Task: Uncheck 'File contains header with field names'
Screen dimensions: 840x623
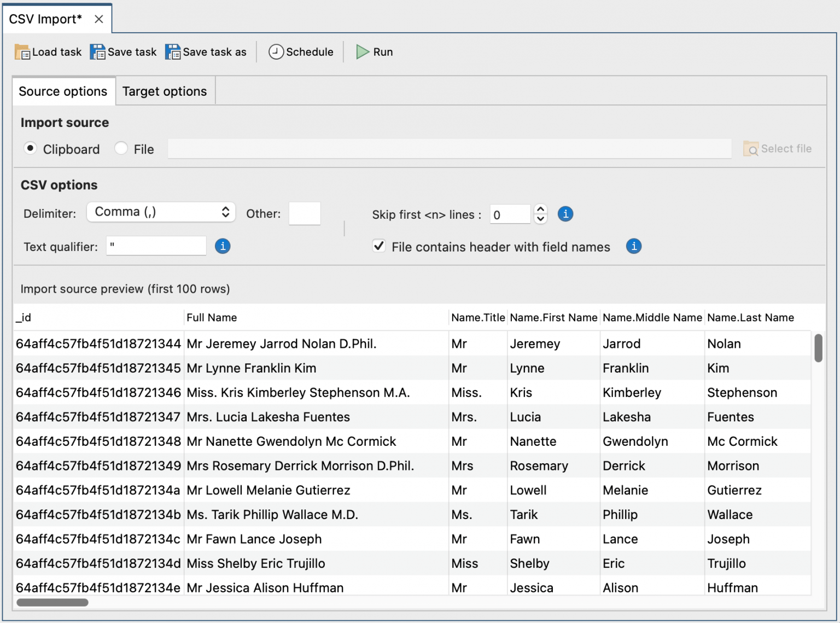Action: click(379, 246)
